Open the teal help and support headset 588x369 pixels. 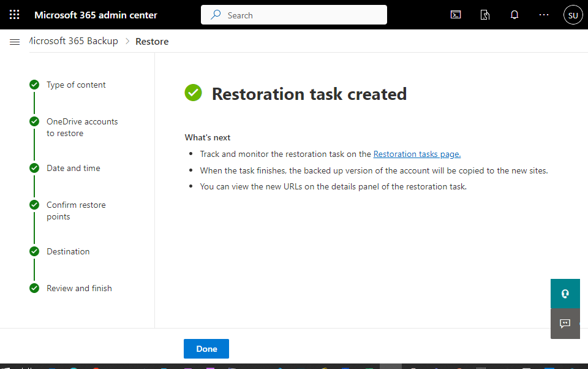[565, 294]
